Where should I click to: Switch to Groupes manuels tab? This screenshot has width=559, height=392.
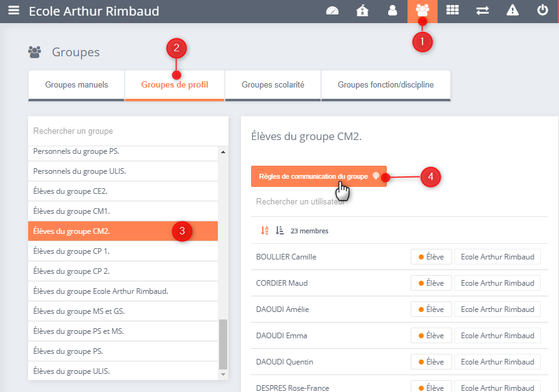pyautogui.click(x=76, y=85)
